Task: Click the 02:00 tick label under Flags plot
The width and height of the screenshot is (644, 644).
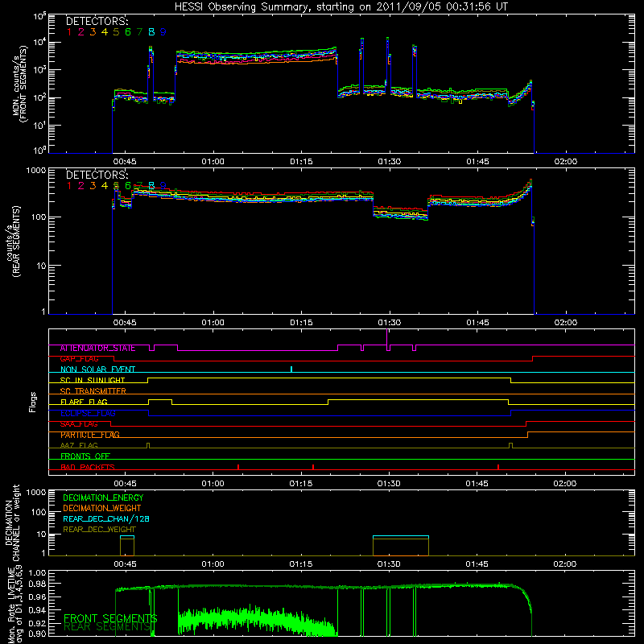Action: point(565,484)
